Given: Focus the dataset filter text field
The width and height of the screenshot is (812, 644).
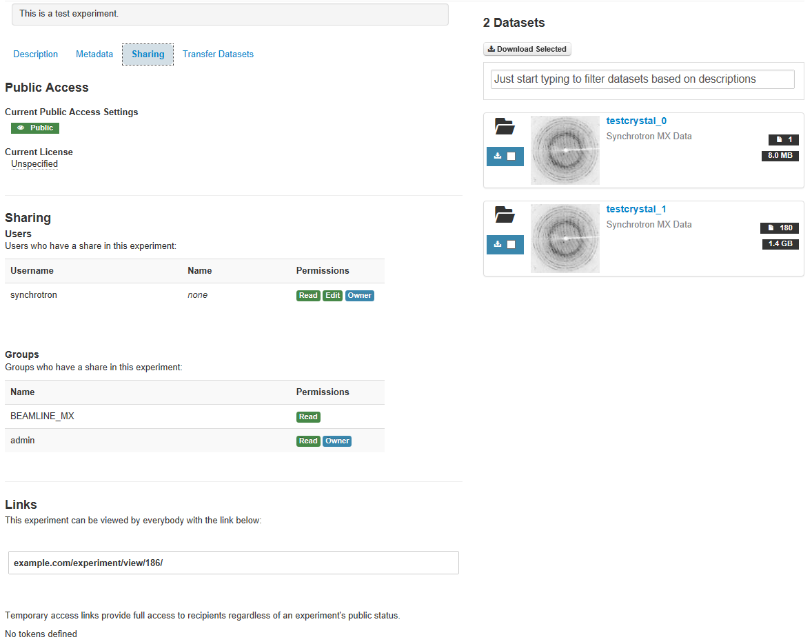Looking at the screenshot, I should (x=642, y=79).
